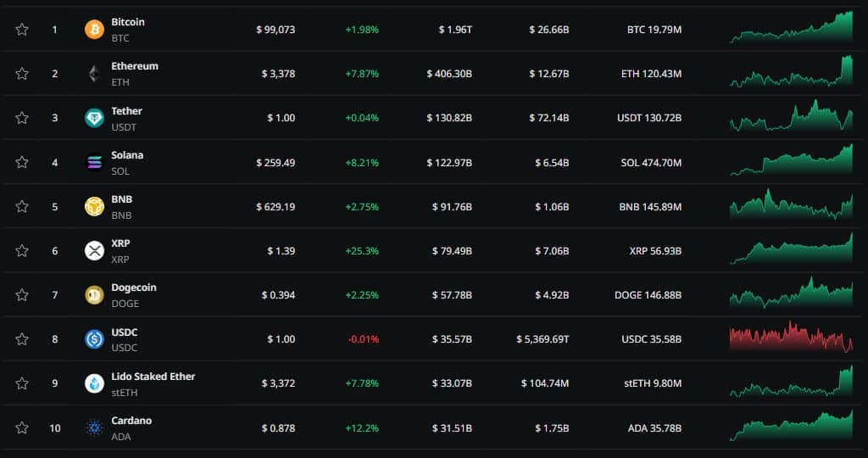View the BNB sparkline chart
The image size is (868, 458).
[792, 204]
